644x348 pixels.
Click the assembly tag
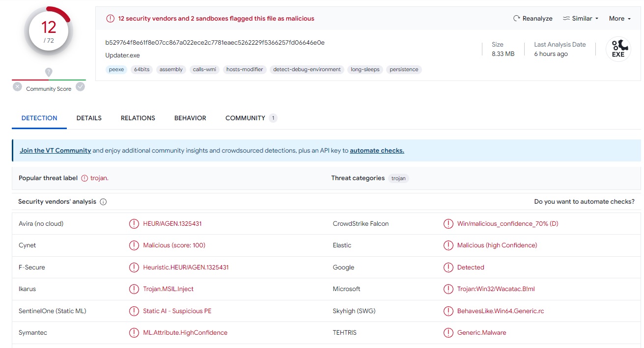coord(171,70)
